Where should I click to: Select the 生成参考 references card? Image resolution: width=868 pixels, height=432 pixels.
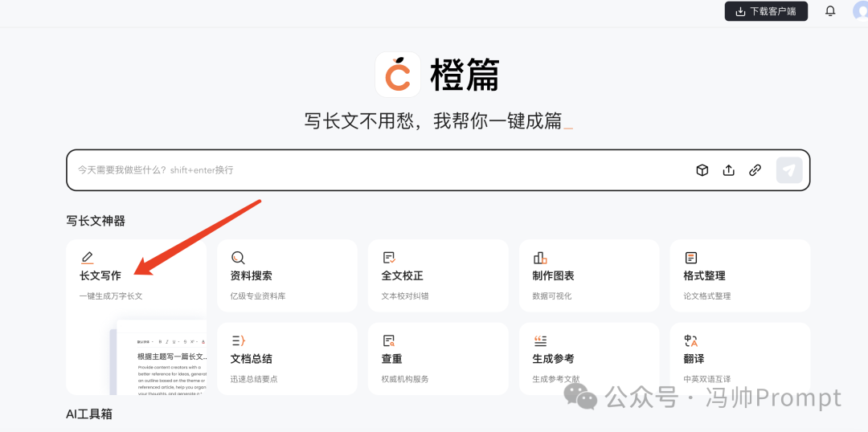pyautogui.click(x=588, y=359)
